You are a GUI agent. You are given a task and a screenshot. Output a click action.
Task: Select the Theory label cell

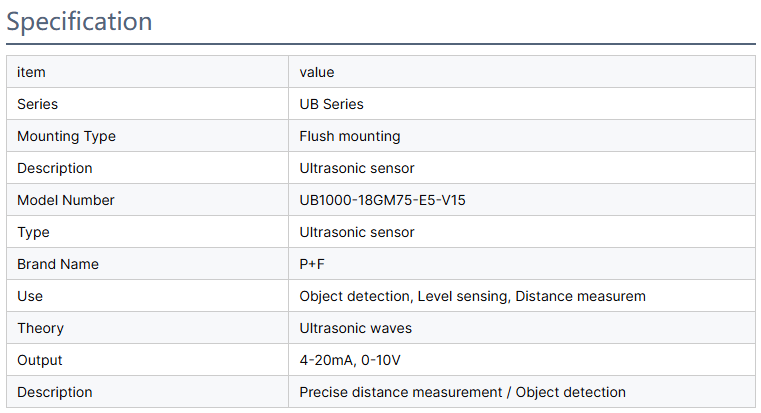[x=40, y=328]
